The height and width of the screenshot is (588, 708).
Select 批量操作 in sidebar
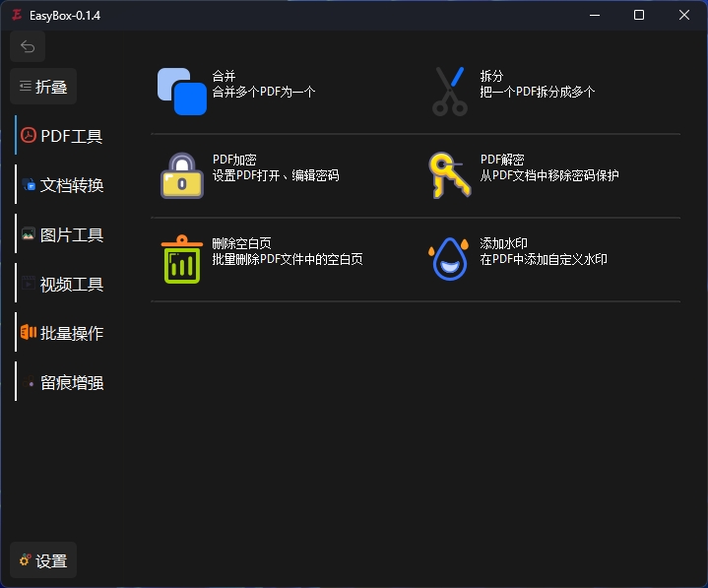coord(72,333)
